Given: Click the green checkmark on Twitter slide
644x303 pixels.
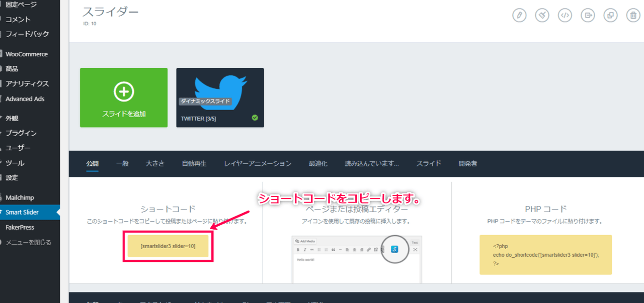Looking at the screenshot, I should (255, 118).
